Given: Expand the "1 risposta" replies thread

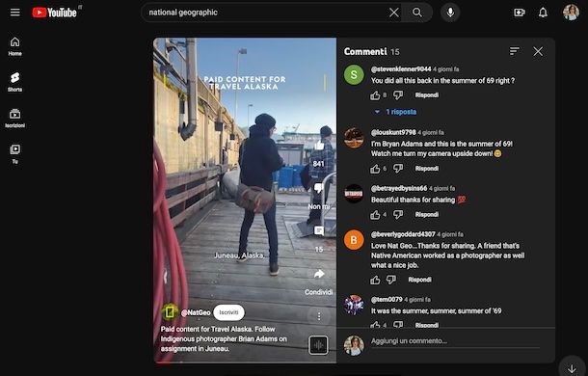Looking at the screenshot, I should [x=396, y=112].
